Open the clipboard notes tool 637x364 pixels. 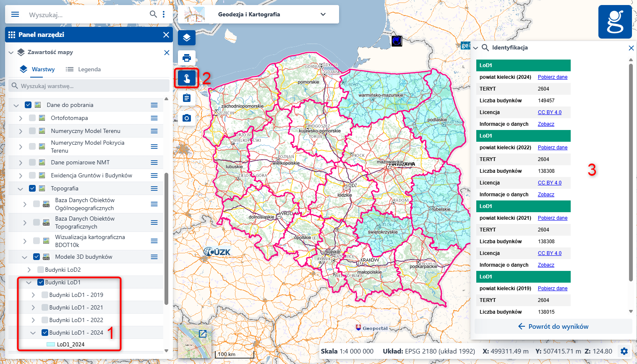[187, 98]
